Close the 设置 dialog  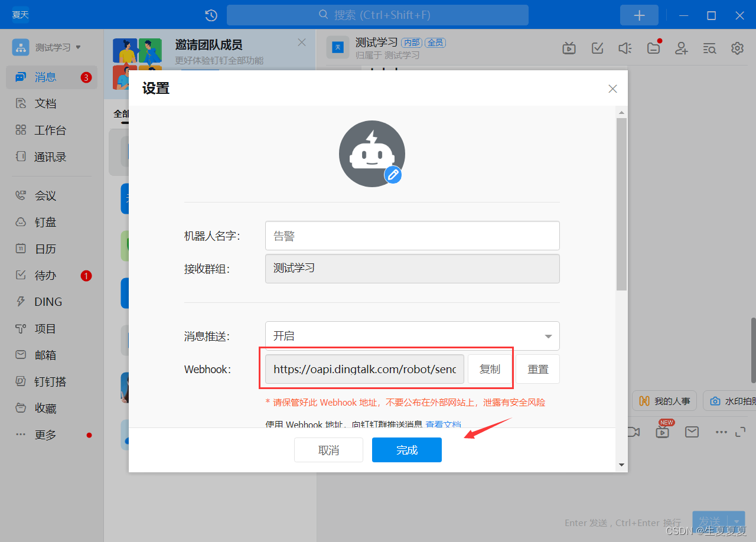click(612, 89)
